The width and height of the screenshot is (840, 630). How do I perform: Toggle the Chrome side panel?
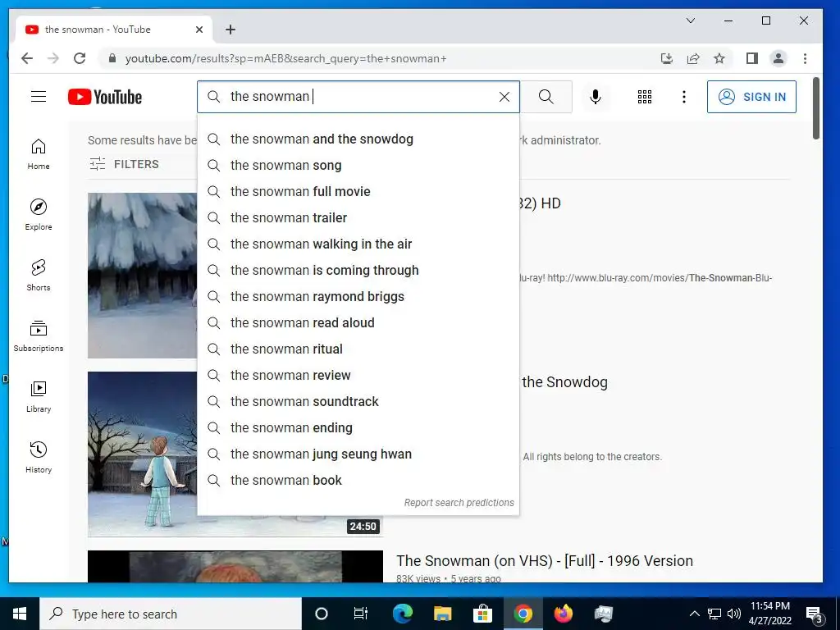coord(752,58)
